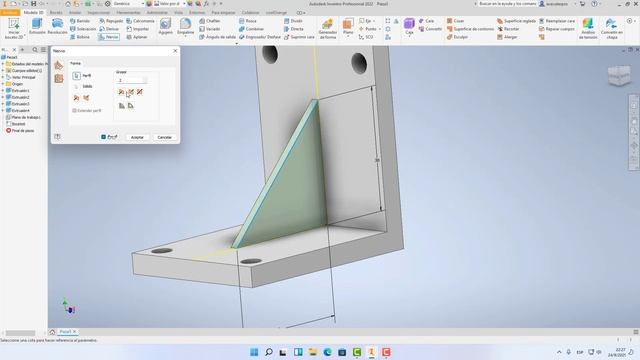Open the Vista ribbon tab
640x360 pixels.
coord(178,13)
